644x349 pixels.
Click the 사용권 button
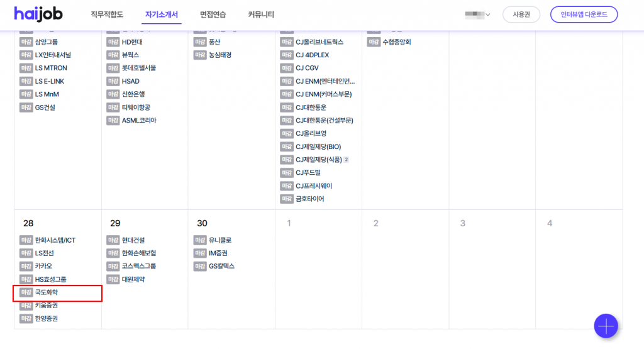coord(521,14)
